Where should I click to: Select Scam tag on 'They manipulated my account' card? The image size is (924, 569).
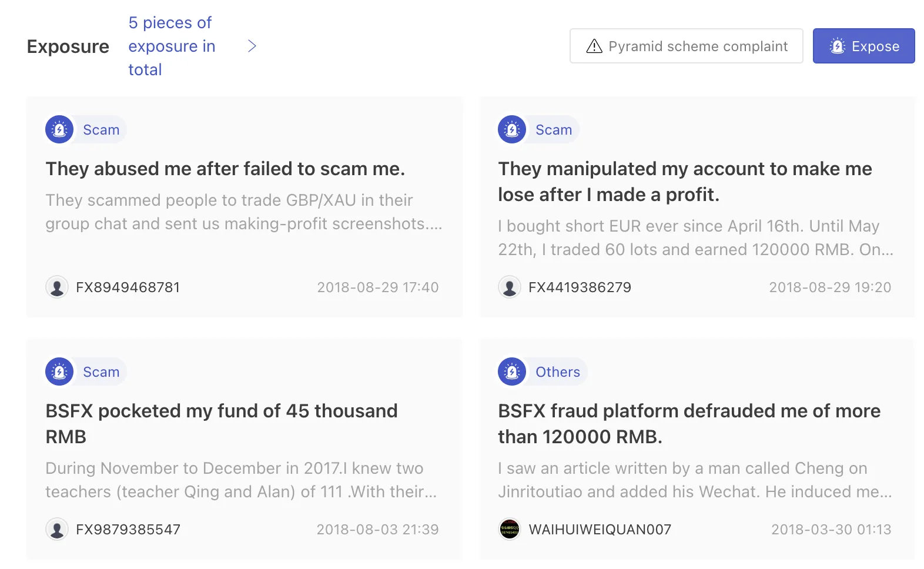pyautogui.click(x=554, y=130)
